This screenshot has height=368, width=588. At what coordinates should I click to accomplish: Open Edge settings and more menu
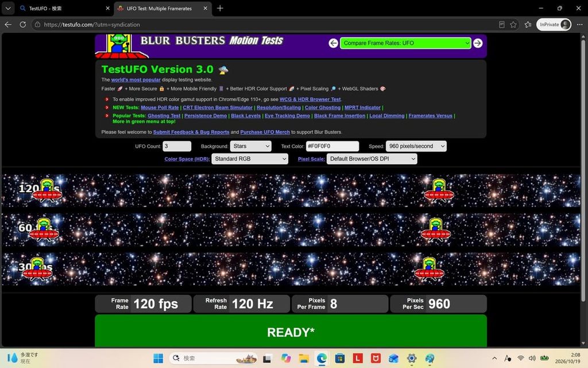[580, 24]
